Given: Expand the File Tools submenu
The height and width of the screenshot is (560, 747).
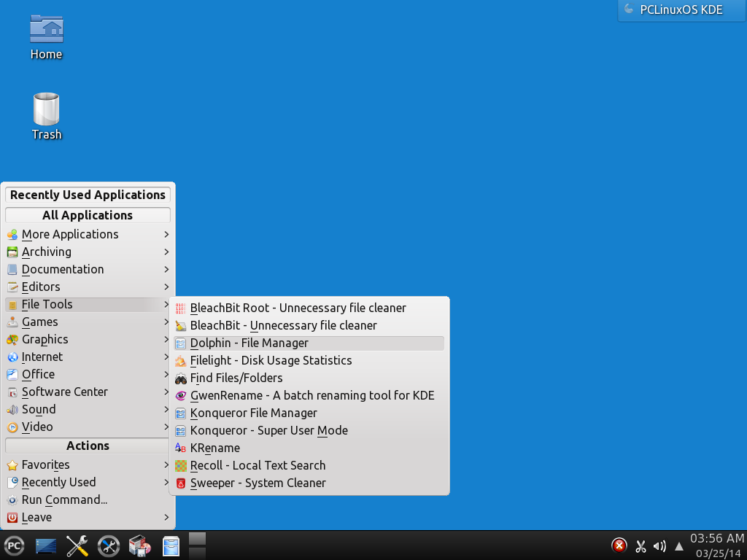Looking at the screenshot, I should (88, 304).
